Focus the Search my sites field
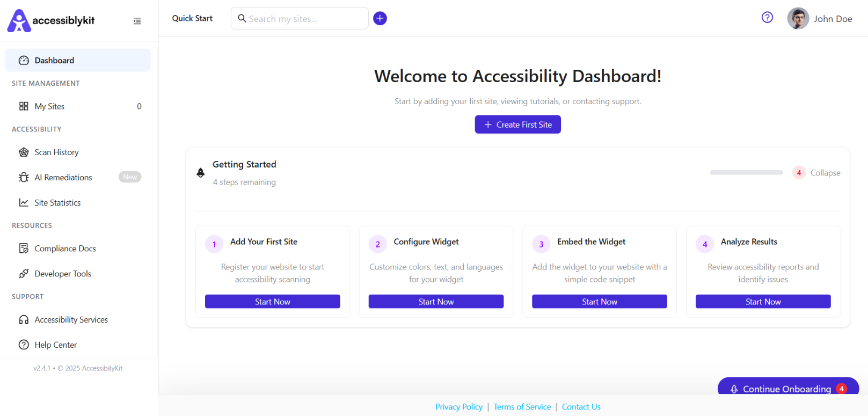868x416 pixels. [x=300, y=18]
